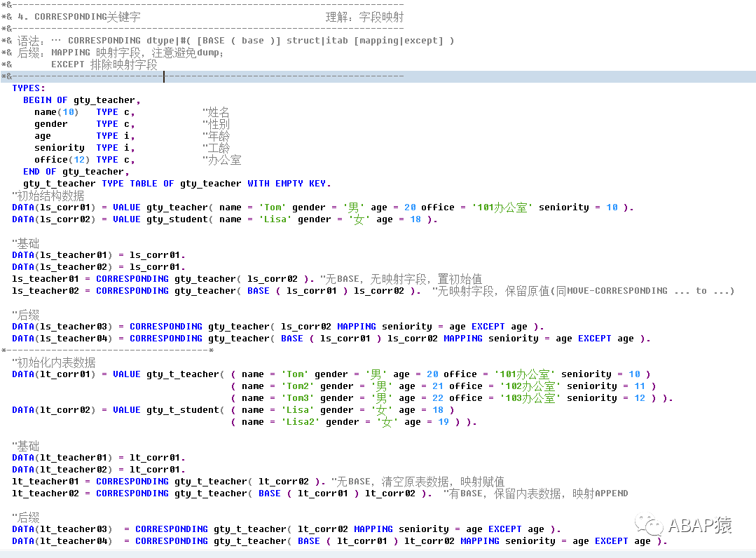Click 'DATA(lt_corr02)' declaration
This screenshot has height=558, width=756.
(x=53, y=410)
